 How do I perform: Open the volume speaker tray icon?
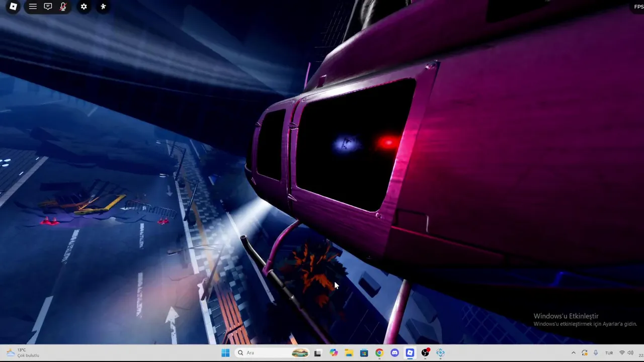630,353
